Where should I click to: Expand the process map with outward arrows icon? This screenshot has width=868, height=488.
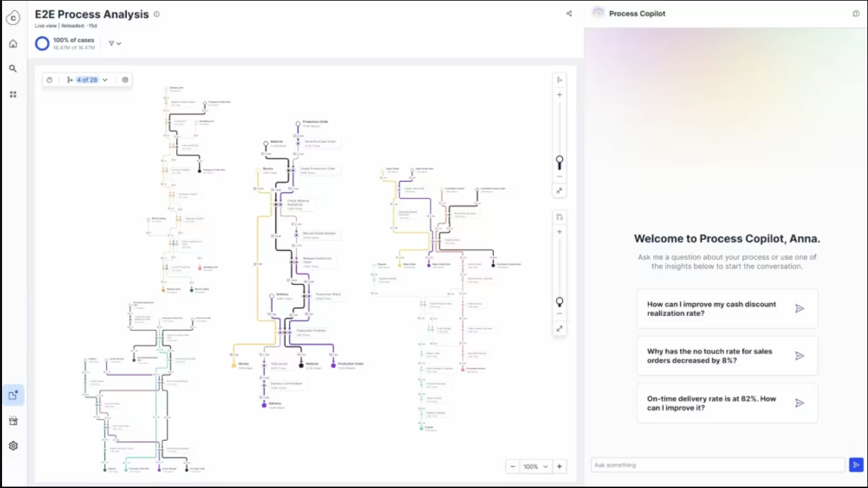coord(559,328)
